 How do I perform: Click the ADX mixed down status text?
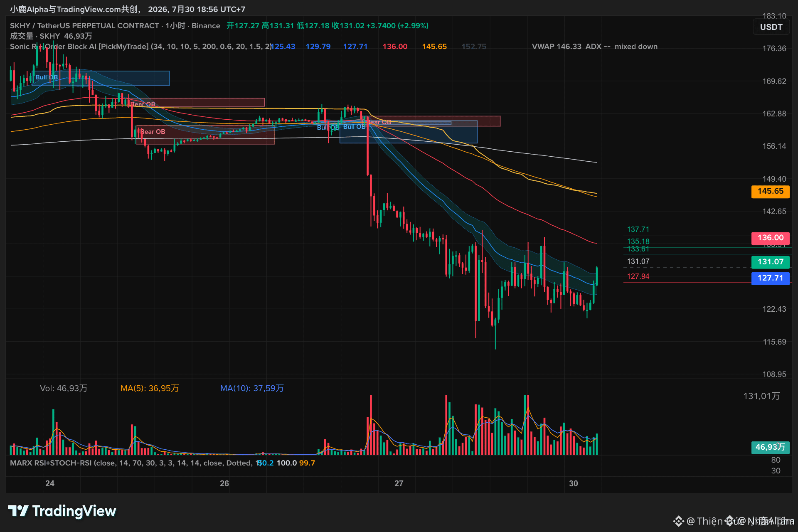coord(621,47)
